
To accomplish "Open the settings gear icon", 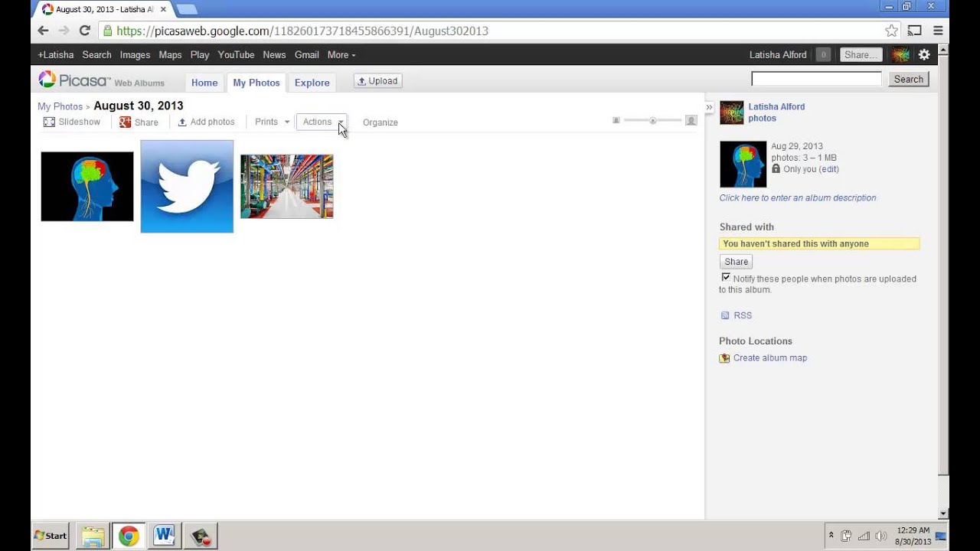I will pos(924,54).
